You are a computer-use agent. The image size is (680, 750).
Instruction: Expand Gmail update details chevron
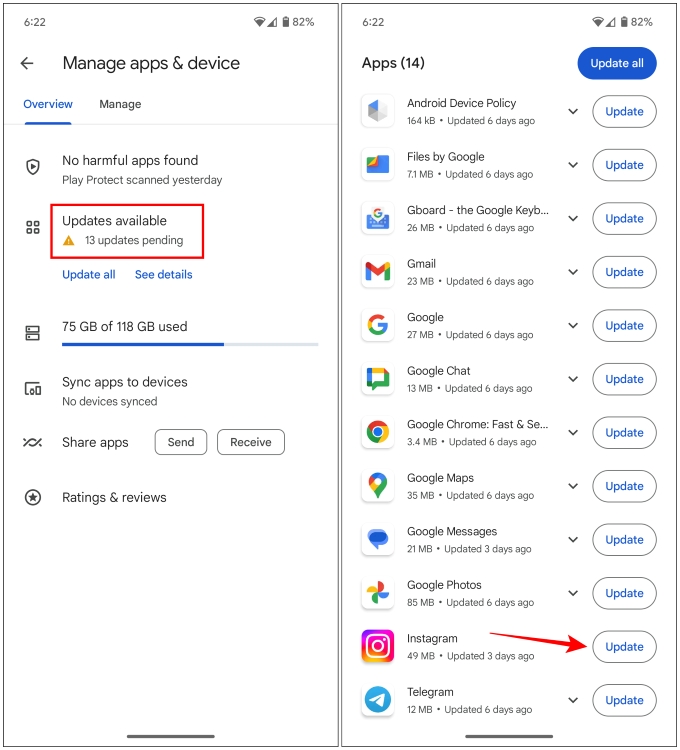click(x=573, y=272)
